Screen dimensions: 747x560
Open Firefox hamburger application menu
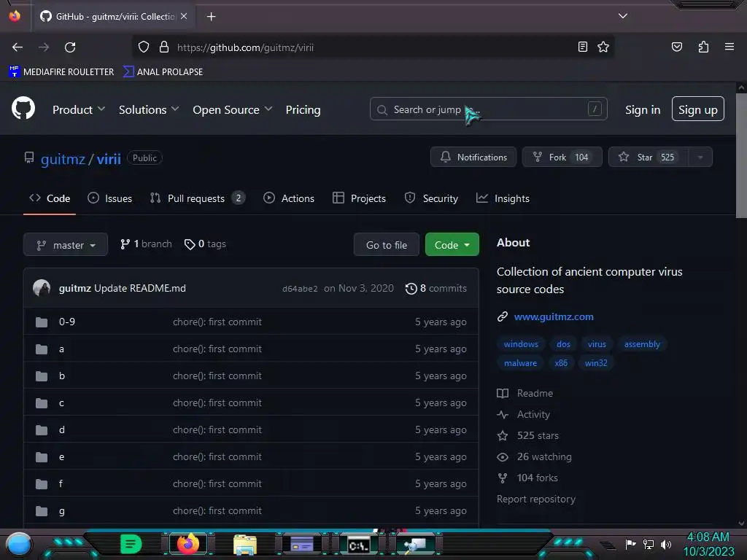point(729,47)
